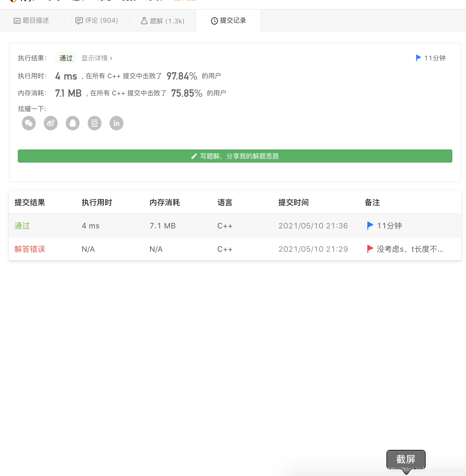
Task: Switch to the 评论 (904) tab
Action: pyautogui.click(x=97, y=21)
